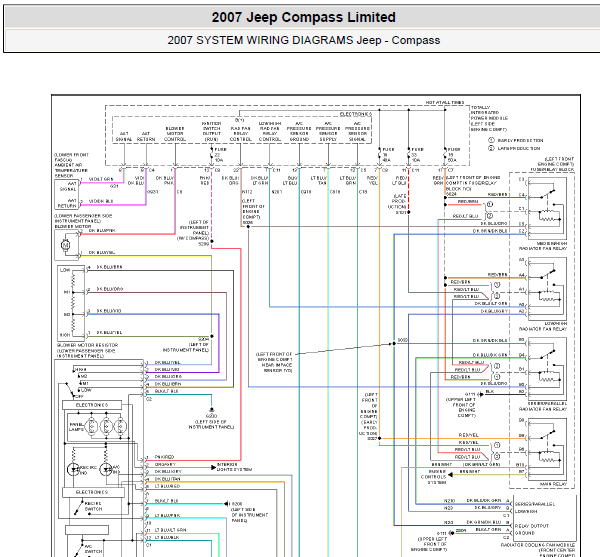Select the "RECIRC SWITCH" label
This screenshot has height=557, width=600.
tap(93, 506)
